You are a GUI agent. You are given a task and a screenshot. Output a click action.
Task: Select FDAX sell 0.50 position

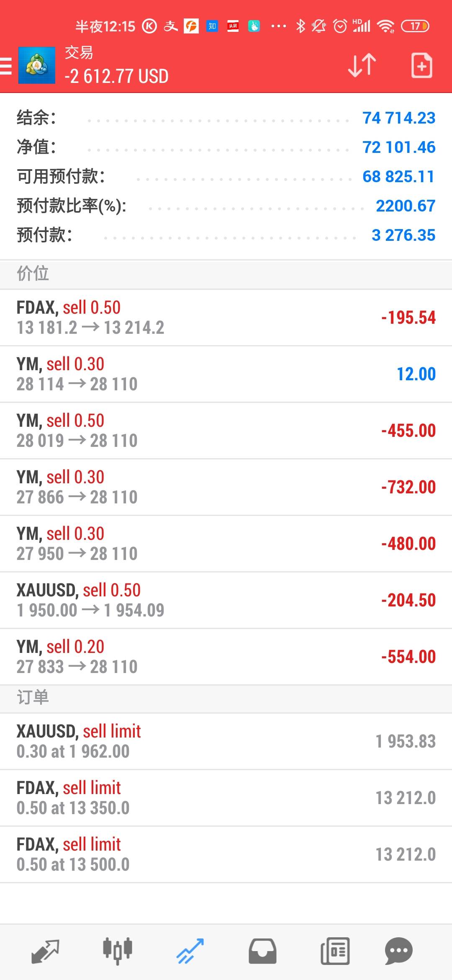[226, 317]
